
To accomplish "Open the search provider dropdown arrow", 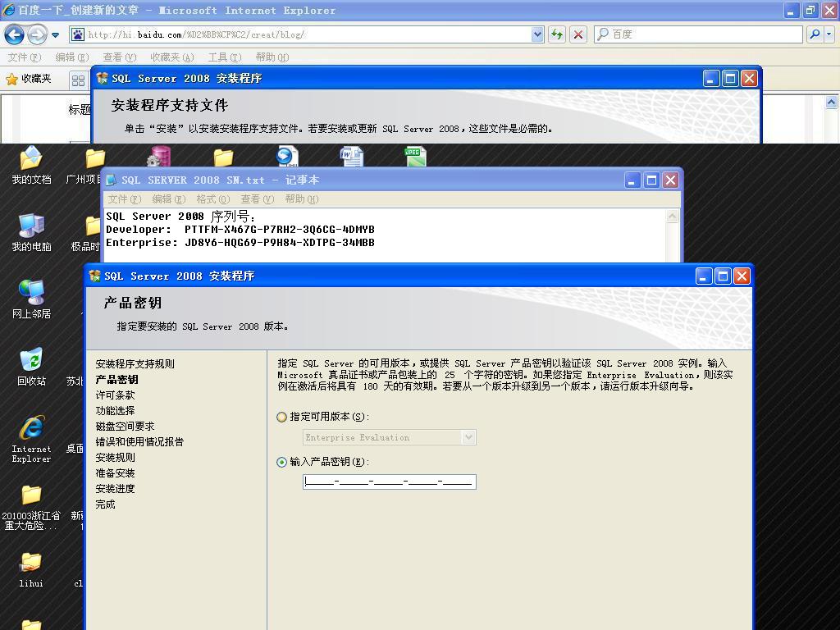I will [829, 34].
